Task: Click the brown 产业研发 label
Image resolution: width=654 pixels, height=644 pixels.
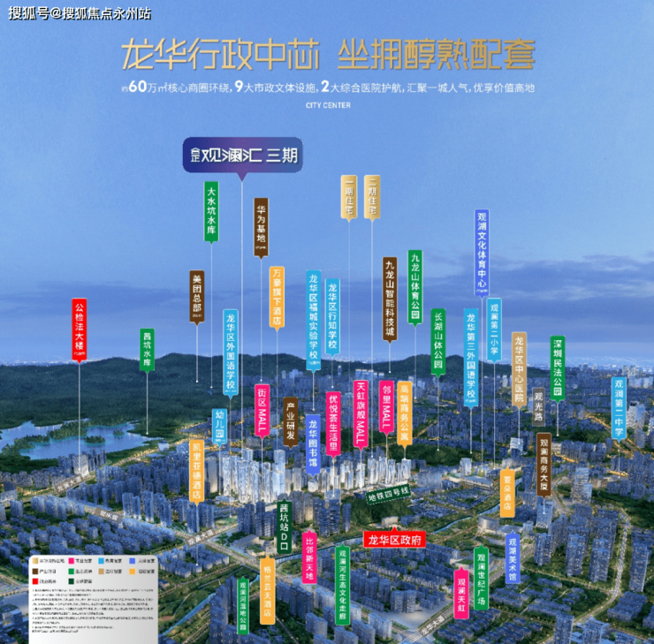Action: point(290,421)
